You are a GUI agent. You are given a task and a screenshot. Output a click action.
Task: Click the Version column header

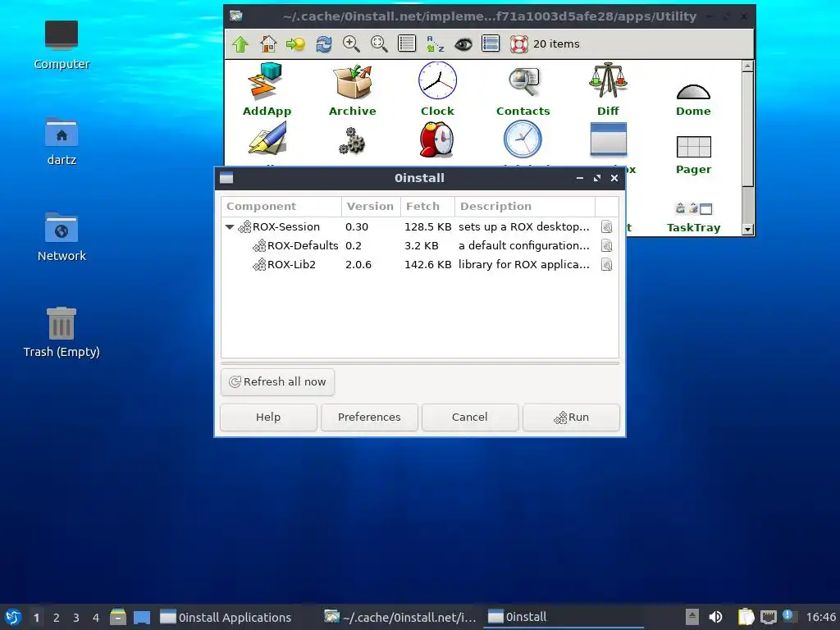(371, 206)
